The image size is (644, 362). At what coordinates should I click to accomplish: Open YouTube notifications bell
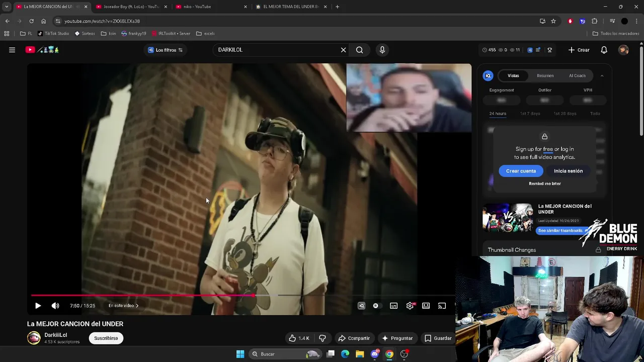[604, 50]
